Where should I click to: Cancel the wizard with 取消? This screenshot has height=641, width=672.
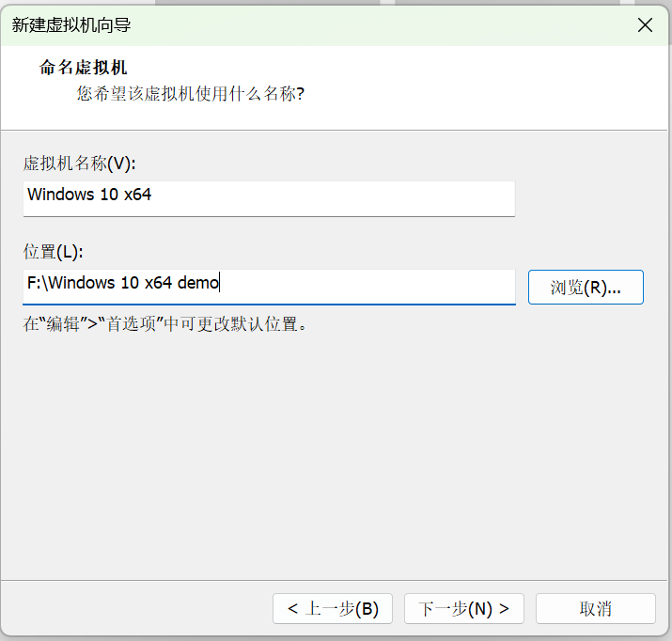tap(595, 608)
